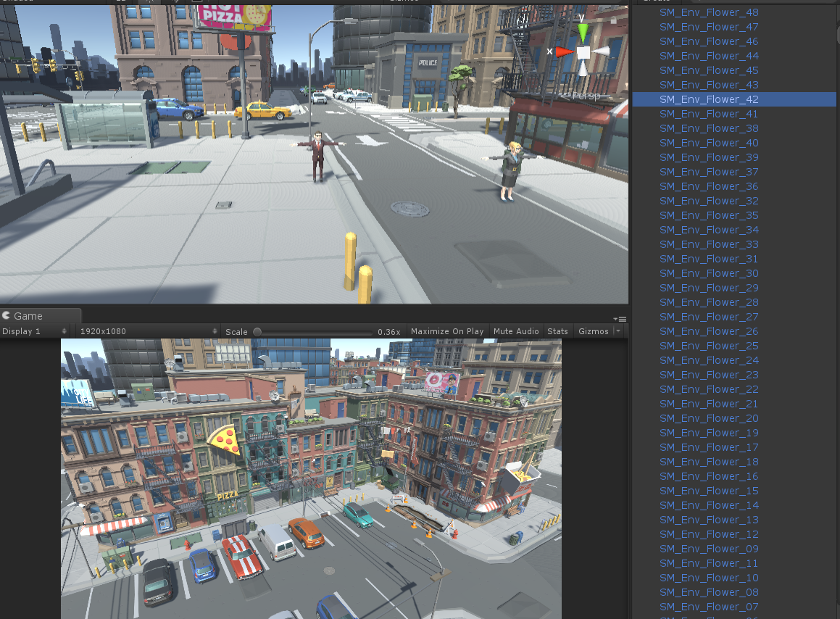This screenshot has width=840, height=619.
Task: Click the white right-pointing cone on the scene gizmo
Action: (x=601, y=51)
